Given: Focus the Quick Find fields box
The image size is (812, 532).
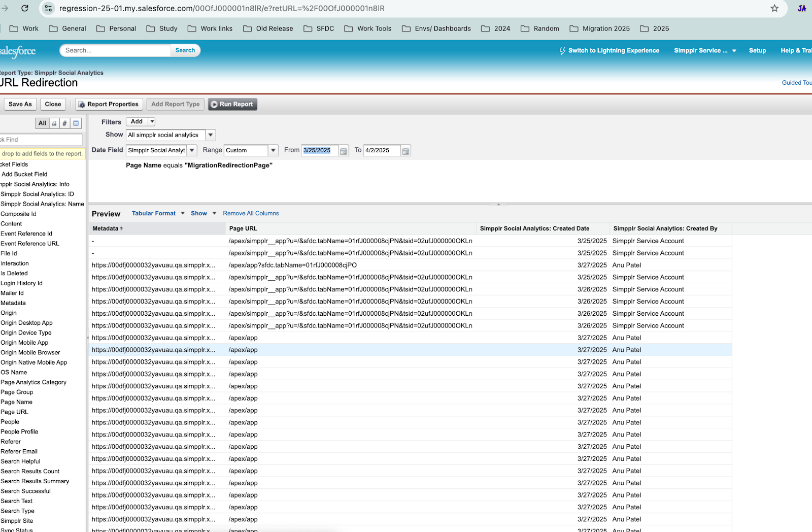Looking at the screenshot, I should click(x=41, y=140).
